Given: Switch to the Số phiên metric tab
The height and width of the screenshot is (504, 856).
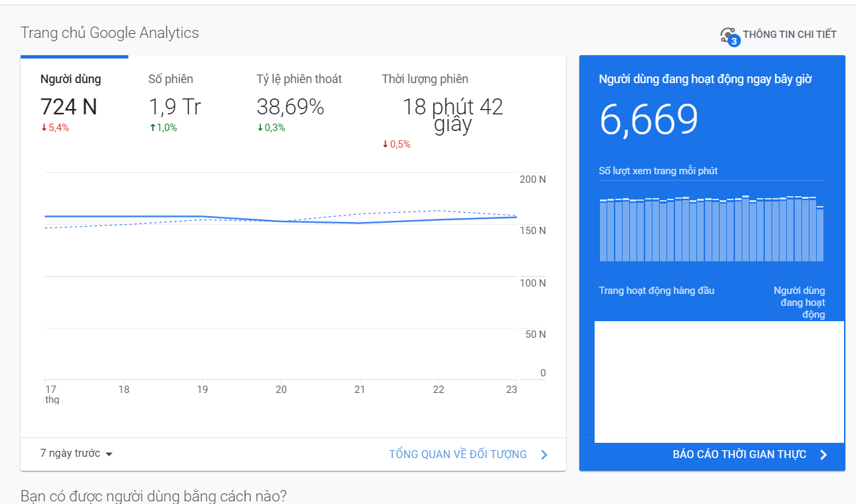Looking at the screenshot, I should coord(171,79).
